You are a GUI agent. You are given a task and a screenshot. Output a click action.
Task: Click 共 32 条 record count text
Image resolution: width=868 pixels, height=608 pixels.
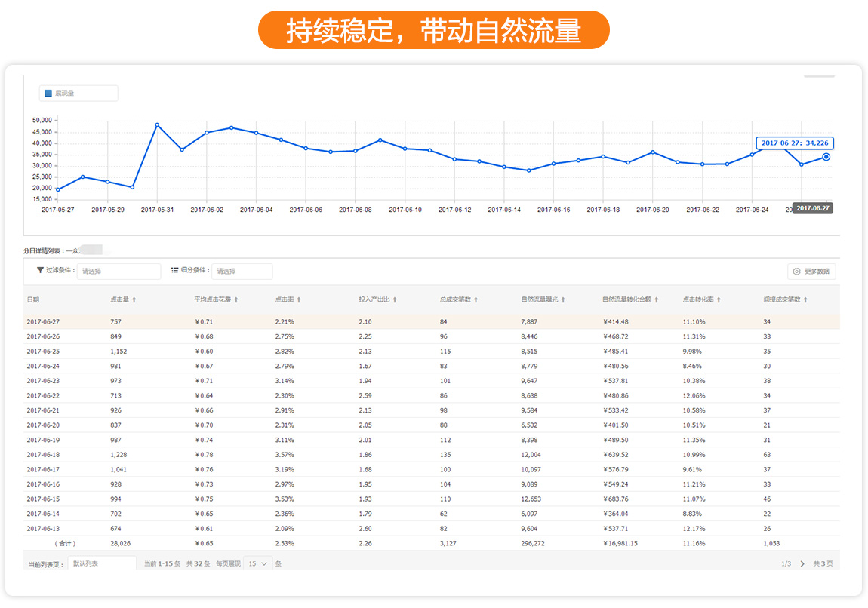198,563
